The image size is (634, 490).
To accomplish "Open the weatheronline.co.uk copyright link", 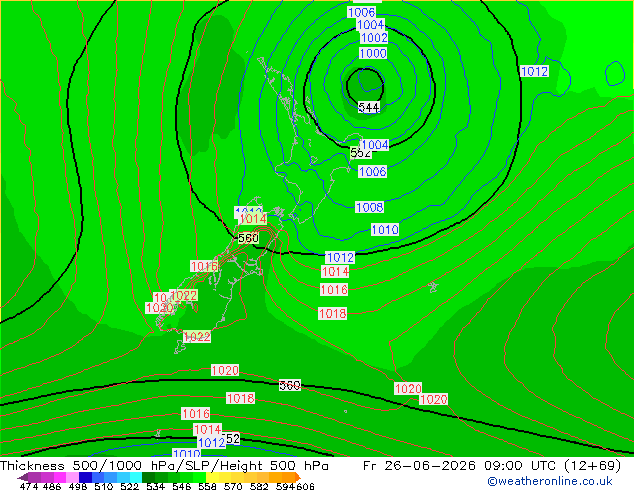I will (550, 481).
